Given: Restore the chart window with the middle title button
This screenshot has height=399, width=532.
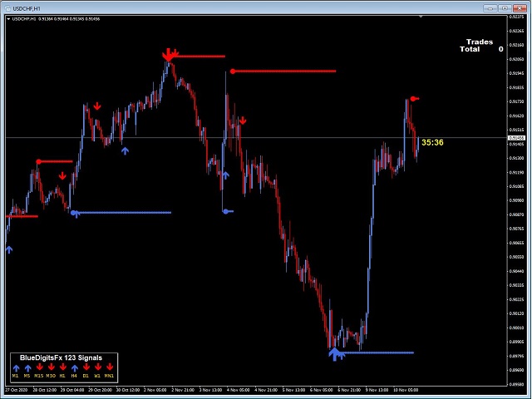Looking at the screenshot, I should click(505, 8).
